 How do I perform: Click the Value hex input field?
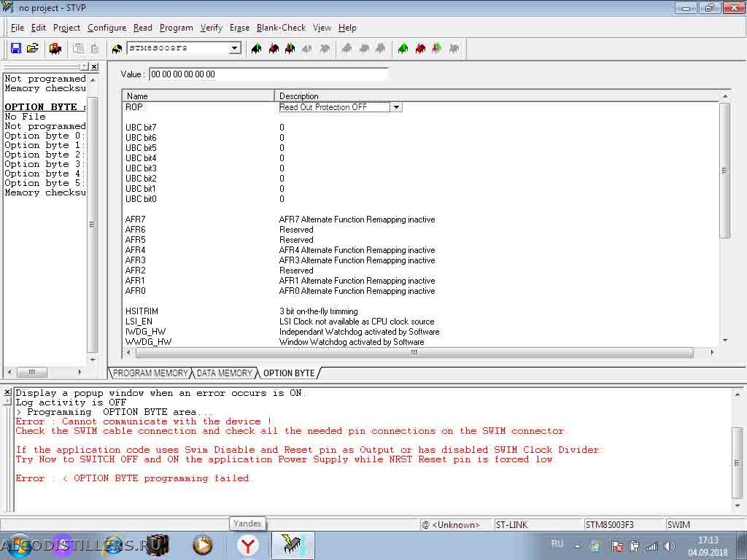[x=268, y=74]
